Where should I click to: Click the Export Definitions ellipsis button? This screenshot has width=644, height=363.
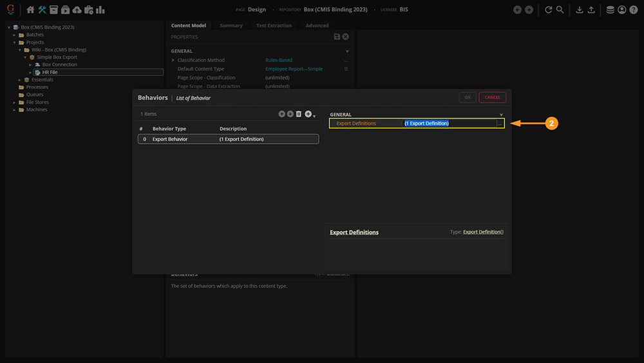500,123
